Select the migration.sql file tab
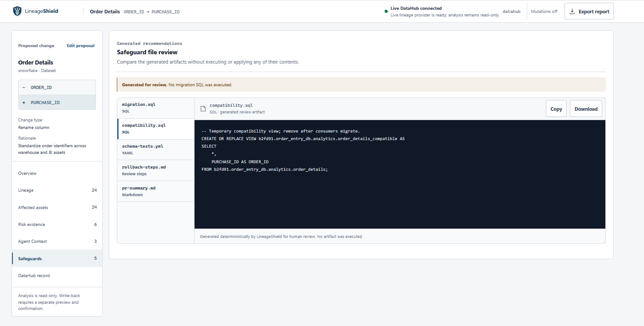Viewport: 644px width, 326px height. [x=155, y=108]
